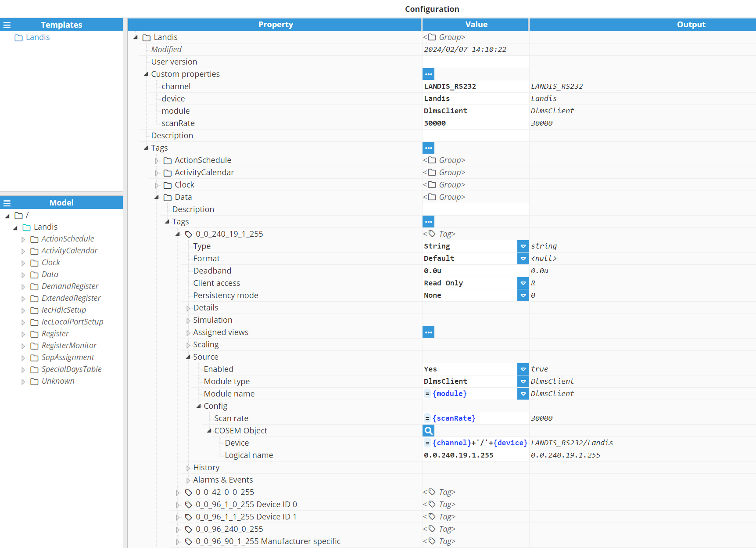756x548 pixels.
Task: Expand the Register folder in Model tree
Action: (23, 334)
